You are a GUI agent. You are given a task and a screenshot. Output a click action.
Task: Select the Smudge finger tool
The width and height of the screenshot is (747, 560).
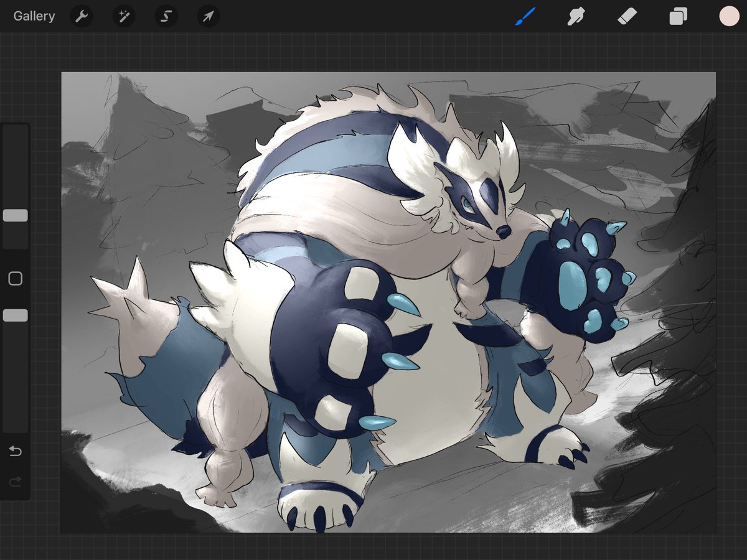click(x=576, y=16)
